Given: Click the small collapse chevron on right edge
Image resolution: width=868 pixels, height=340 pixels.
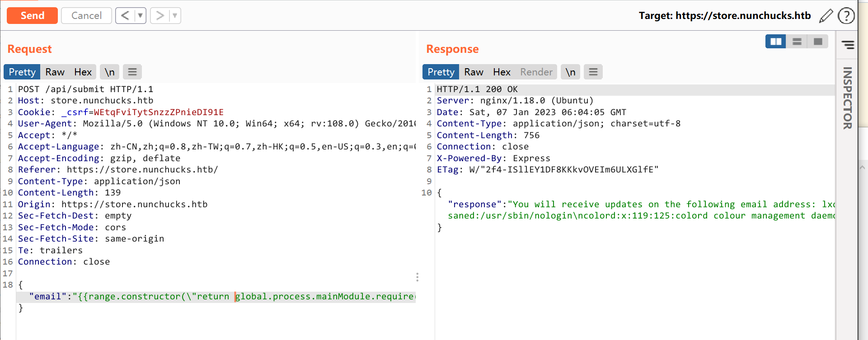Looking at the screenshot, I should pyautogui.click(x=862, y=168).
